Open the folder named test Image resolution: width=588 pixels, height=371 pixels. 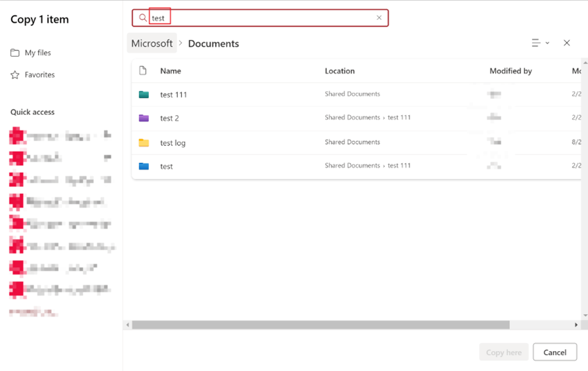tap(166, 166)
